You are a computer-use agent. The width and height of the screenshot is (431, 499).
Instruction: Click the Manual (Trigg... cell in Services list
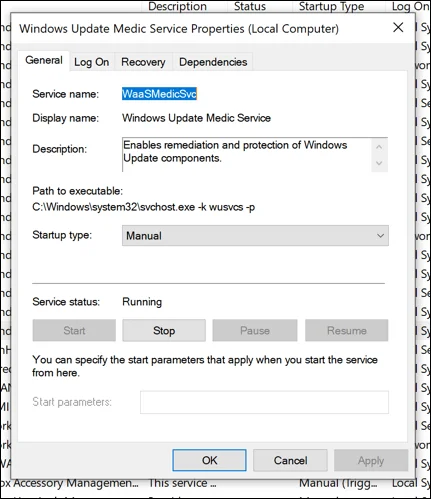(x=338, y=483)
